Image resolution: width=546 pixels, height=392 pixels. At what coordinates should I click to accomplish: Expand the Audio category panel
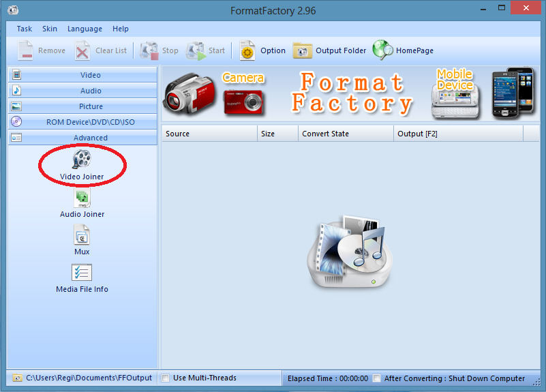point(82,90)
